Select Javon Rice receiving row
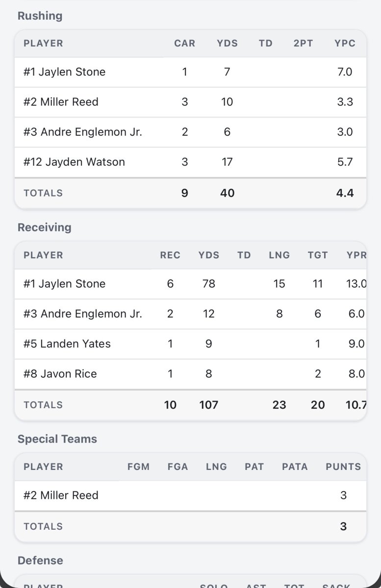 click(190, 373)
